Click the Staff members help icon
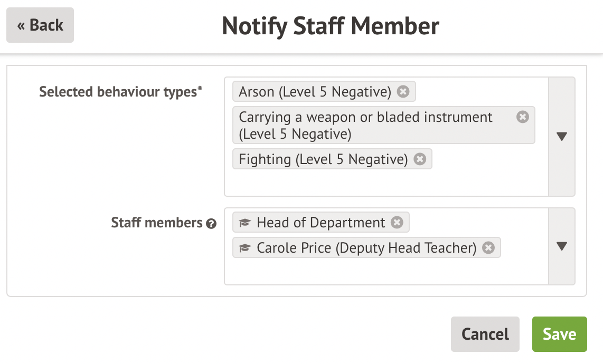The width and height of the screenshot is (603, 364). [211, 224]
